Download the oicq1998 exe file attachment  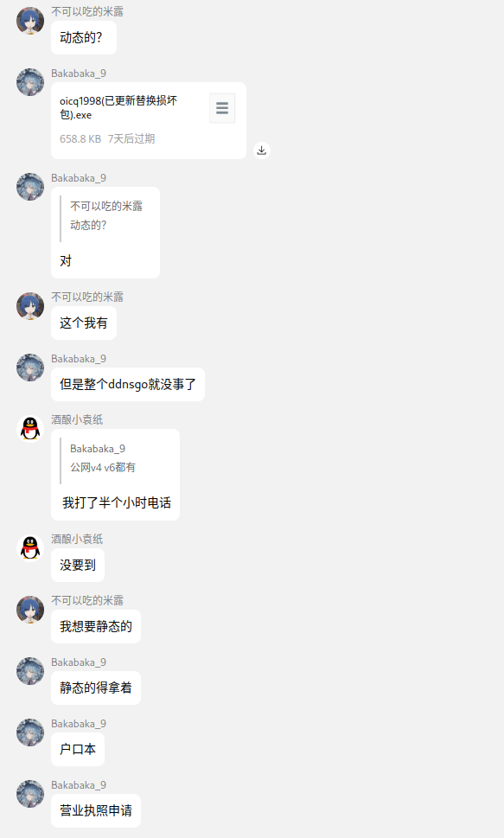(261, 150)
